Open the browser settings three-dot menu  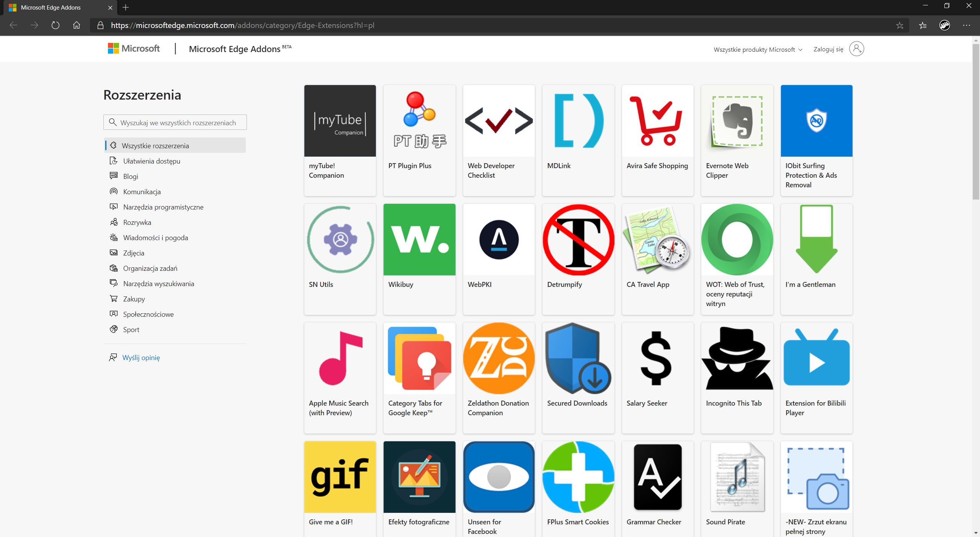(967, 25)
